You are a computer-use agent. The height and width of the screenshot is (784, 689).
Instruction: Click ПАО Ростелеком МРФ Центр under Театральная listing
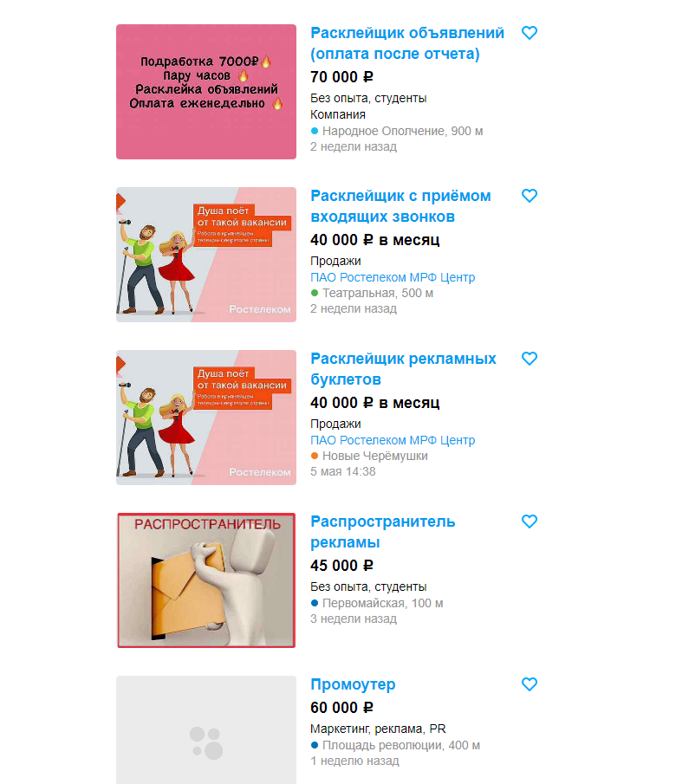pos(393,277)
